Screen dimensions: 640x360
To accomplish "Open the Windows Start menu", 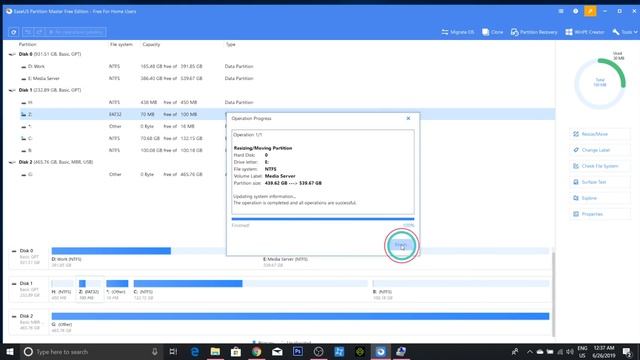I will [x=10, y=352].
